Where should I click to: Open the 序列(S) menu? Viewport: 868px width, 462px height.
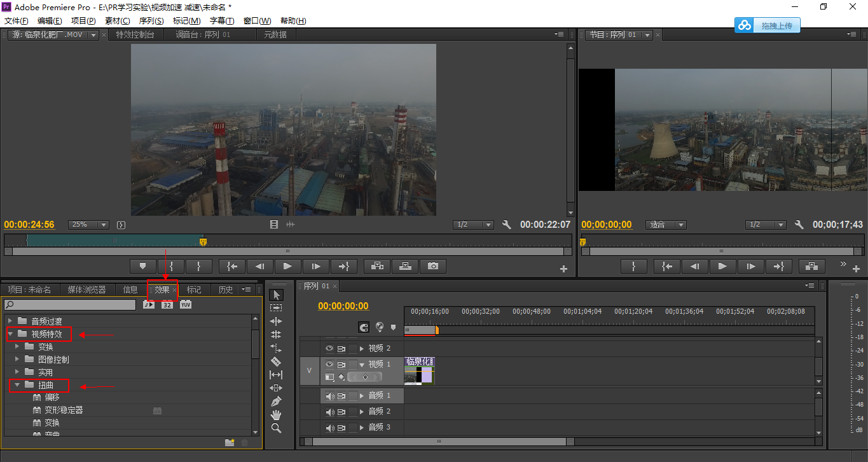[x=151, y=21]
